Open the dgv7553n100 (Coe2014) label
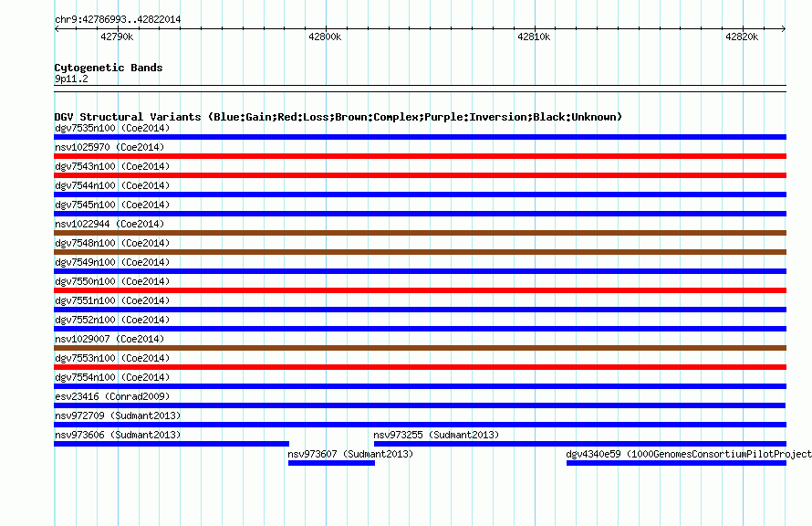Viewport: 812px width, 526px height. click(x=112, y=358)
